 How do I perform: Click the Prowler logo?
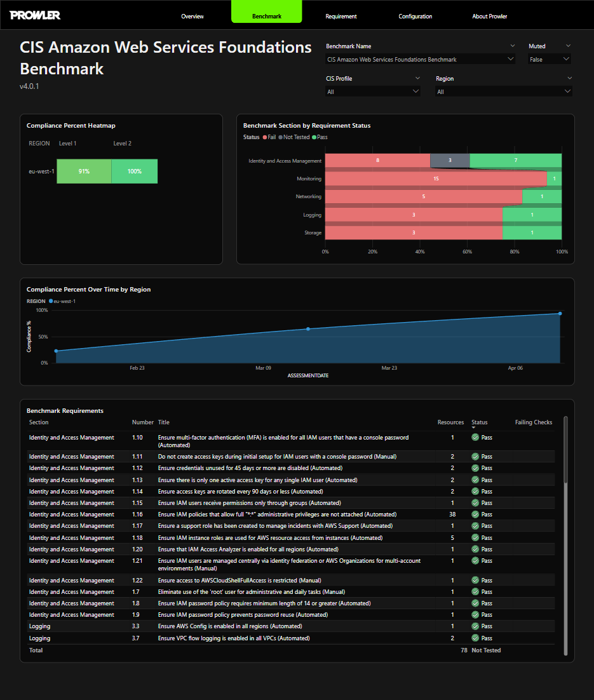pyautogui.click(x=35, y=15)
